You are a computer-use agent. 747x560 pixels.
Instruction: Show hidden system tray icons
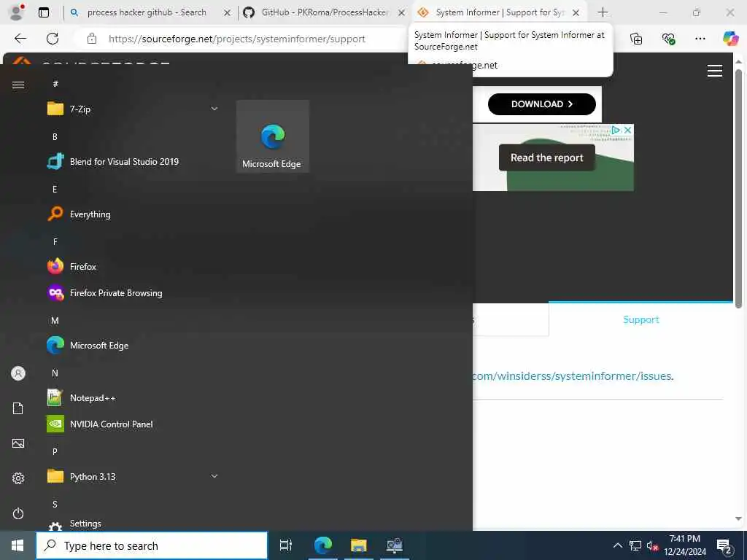pyautogui.click(x=617, y=545)
